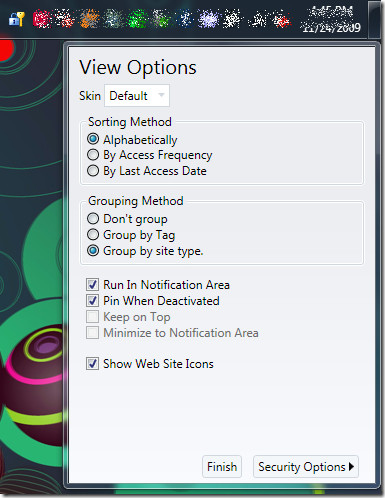This screenshot has height=498, width=385.
Task: Click the lavender purple scrambled tray icon
Action: tap(208, 19)
